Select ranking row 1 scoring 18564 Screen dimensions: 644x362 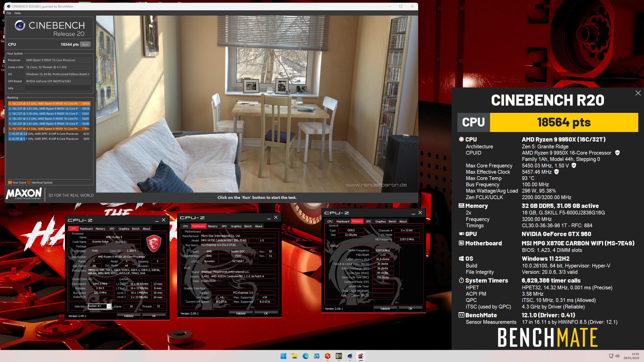[49, 104]
